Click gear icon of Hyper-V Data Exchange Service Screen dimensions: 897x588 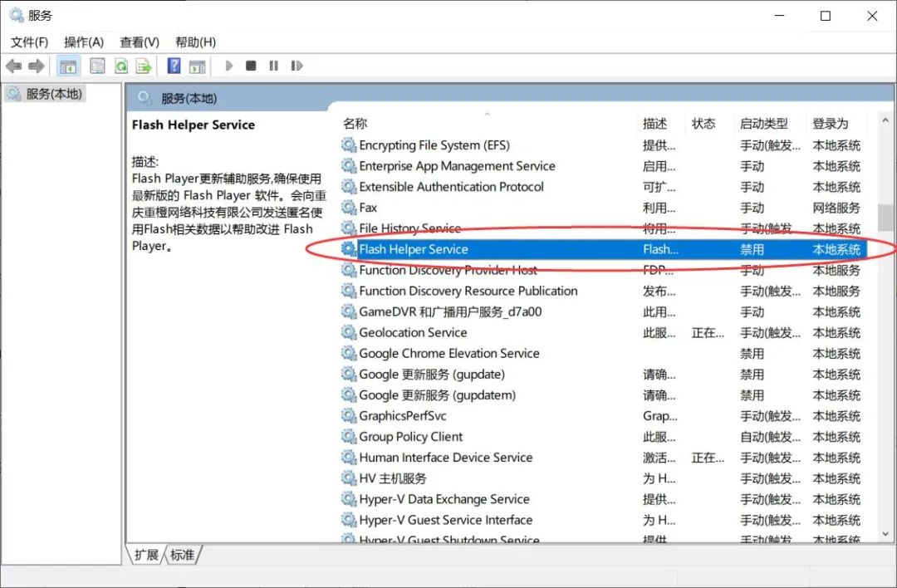click(349, 499)
